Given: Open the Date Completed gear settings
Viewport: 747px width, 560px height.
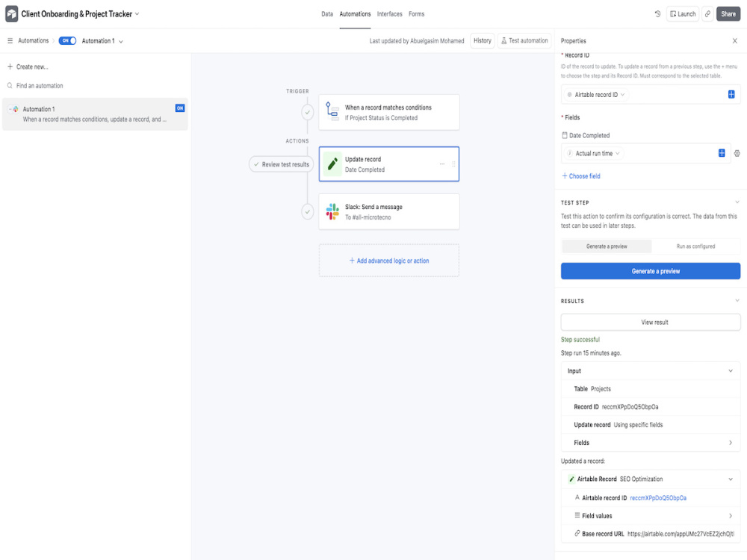Looking at the screenshot, I should (x=737, y=153).
